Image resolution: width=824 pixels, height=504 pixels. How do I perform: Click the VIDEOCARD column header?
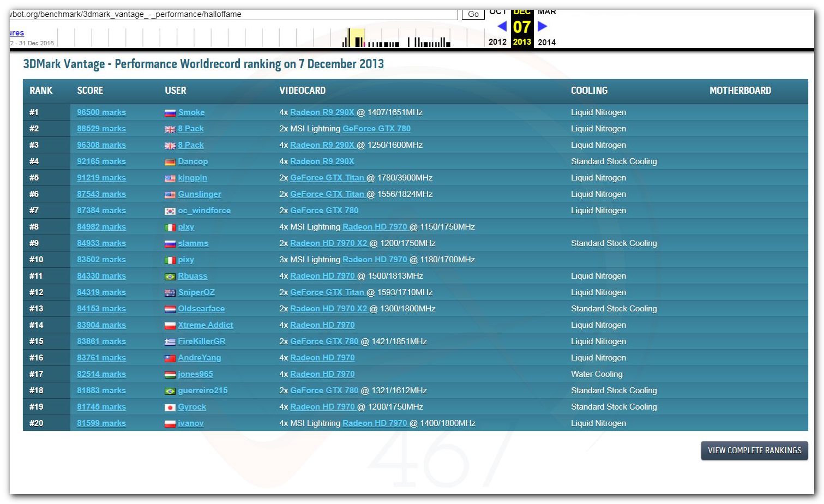click(x=303, y=91)
